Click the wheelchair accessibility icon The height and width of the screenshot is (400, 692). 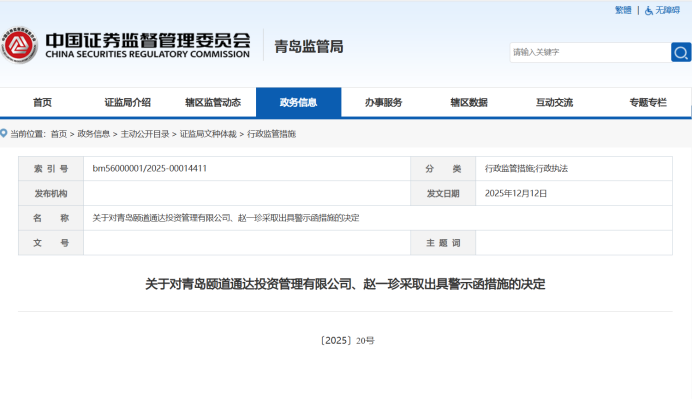648,10
